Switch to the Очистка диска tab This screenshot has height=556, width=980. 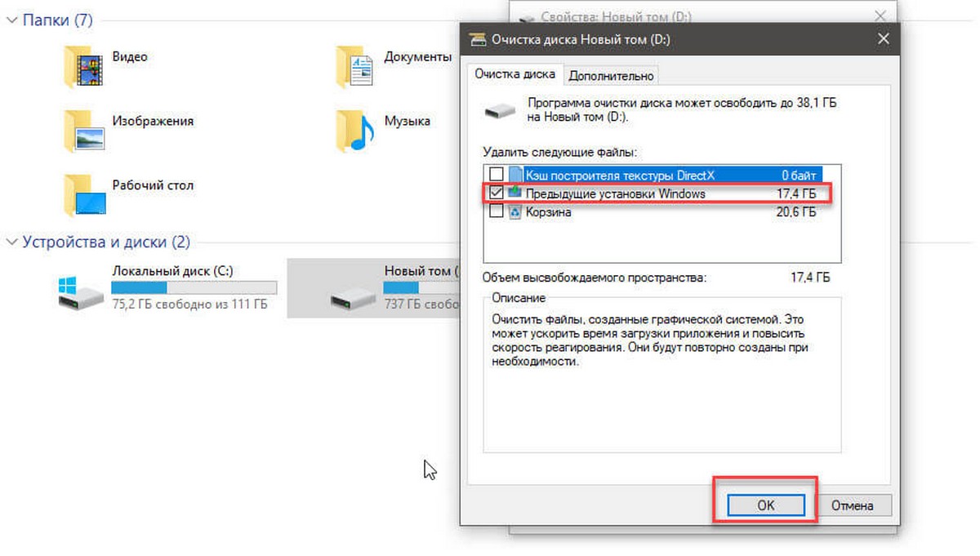click(515, 74)
